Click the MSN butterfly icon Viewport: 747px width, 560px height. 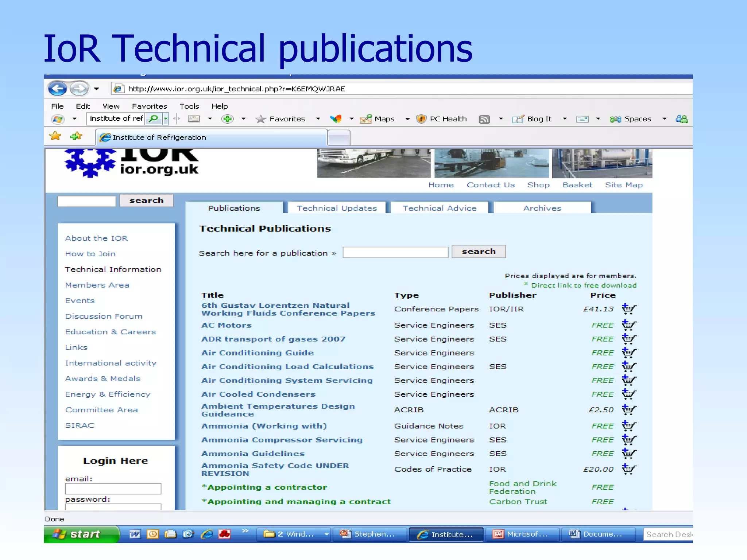(x=336, y=119)
